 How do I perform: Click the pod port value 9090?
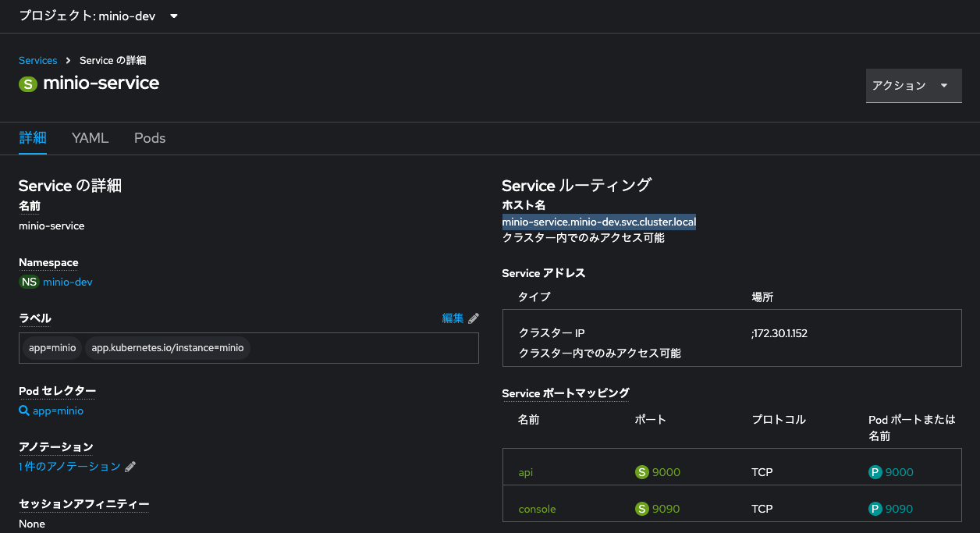(x=900, y=509)
